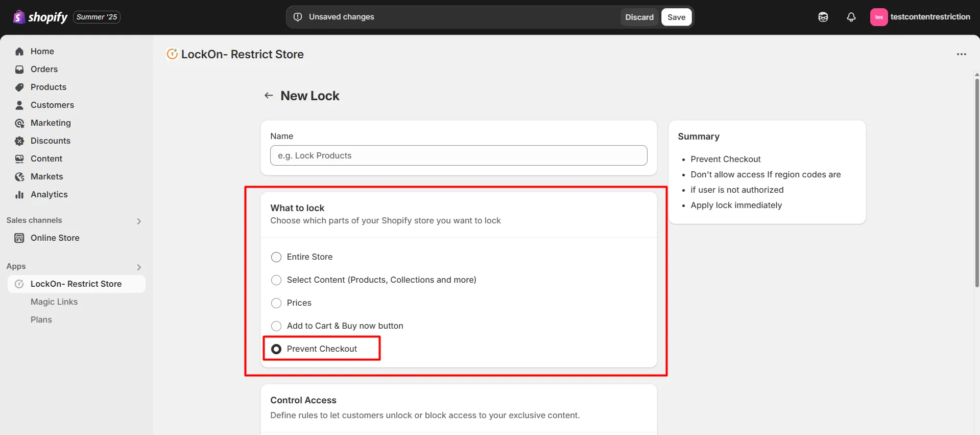
Task: Open Marketing in the sidebar
Action: click(x=77, y=123)
